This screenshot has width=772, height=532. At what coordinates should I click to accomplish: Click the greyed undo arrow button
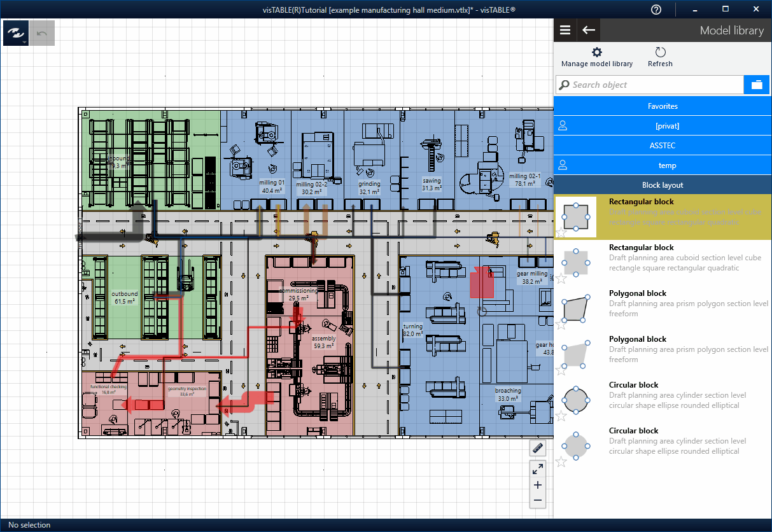(x=42, y=33)
